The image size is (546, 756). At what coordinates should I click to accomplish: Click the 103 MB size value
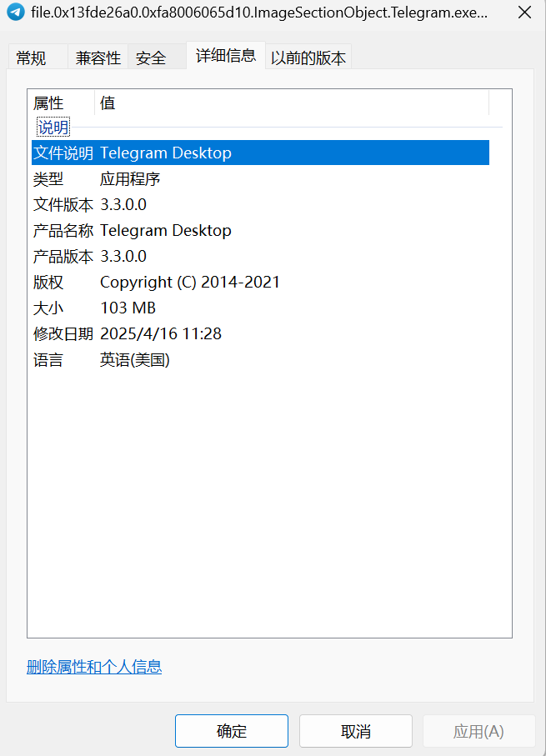[x=128, y=308]
